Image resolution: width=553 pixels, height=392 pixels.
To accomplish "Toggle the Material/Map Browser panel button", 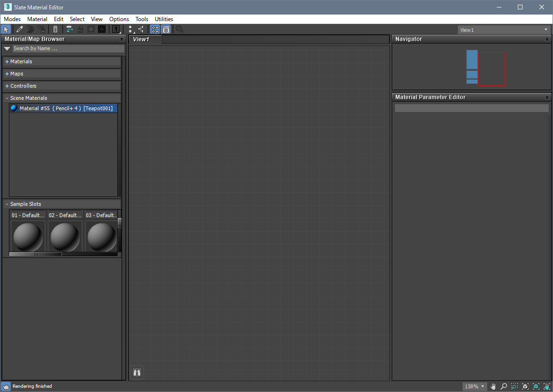I will click(x=155, y=30).
